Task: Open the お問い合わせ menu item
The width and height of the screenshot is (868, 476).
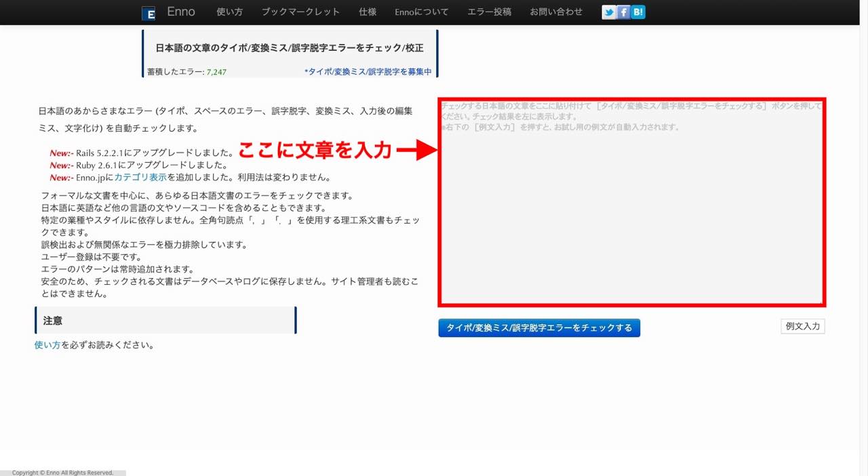Action: [x=556, y=12]
